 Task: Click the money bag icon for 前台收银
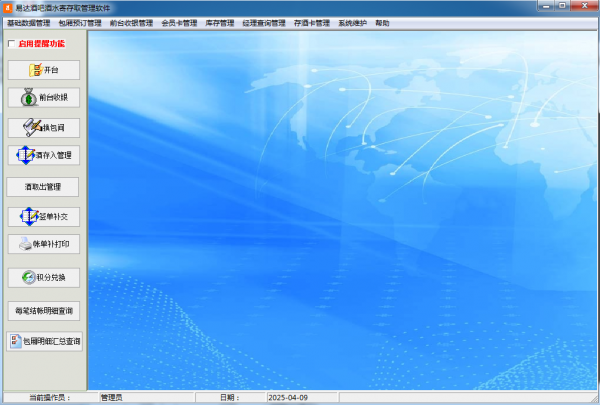click(29, 97)
